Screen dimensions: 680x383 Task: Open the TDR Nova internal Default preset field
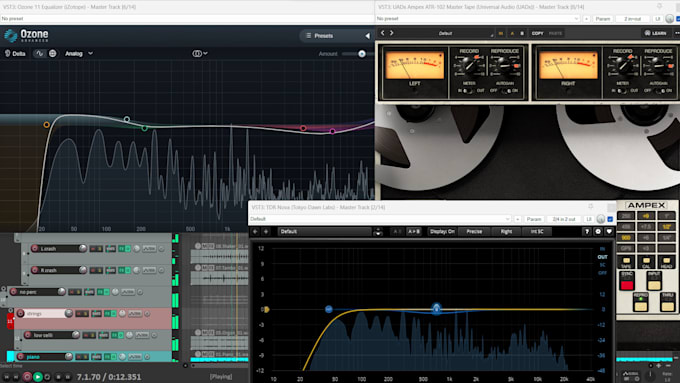tap(325, 232)
